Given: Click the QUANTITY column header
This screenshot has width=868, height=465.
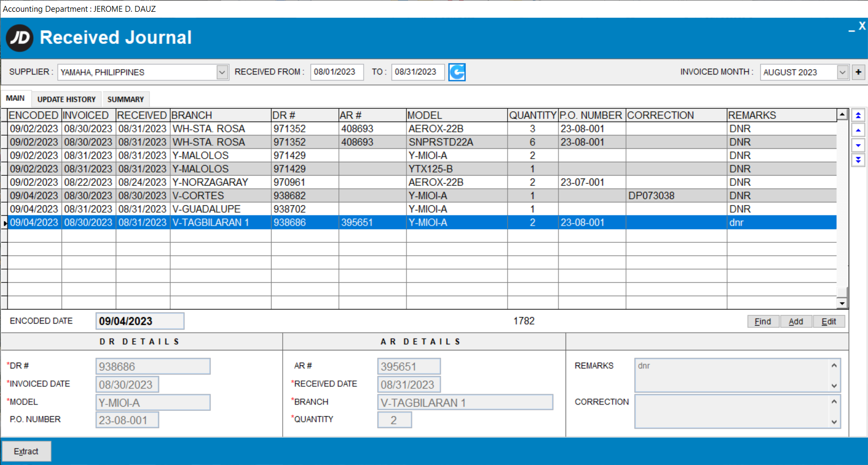Looking at the screenshot, I should point(533,115).
